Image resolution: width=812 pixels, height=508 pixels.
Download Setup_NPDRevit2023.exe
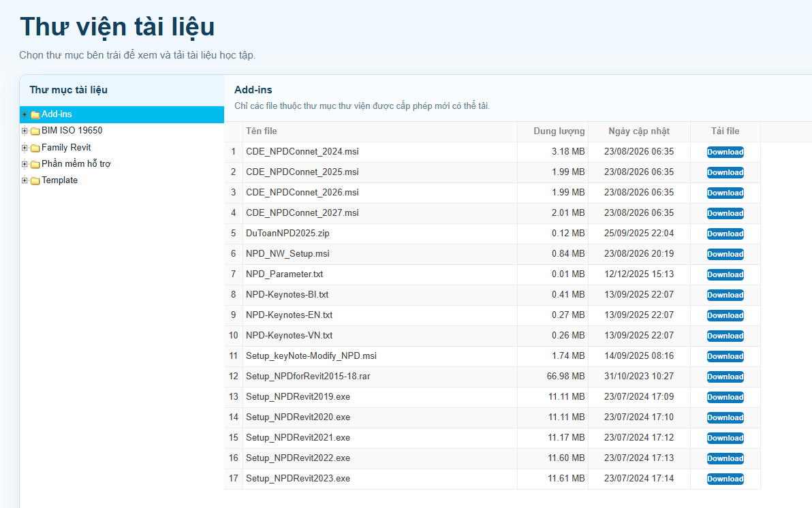click(x=725, y=479)
